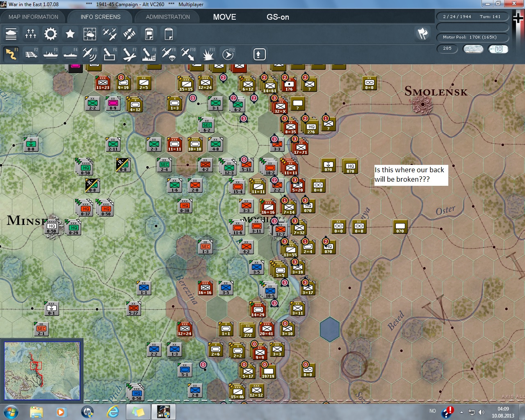Switch to the Info Screens tab
Viewport: 525px width, 420px height.
click(x=100, y=17)
